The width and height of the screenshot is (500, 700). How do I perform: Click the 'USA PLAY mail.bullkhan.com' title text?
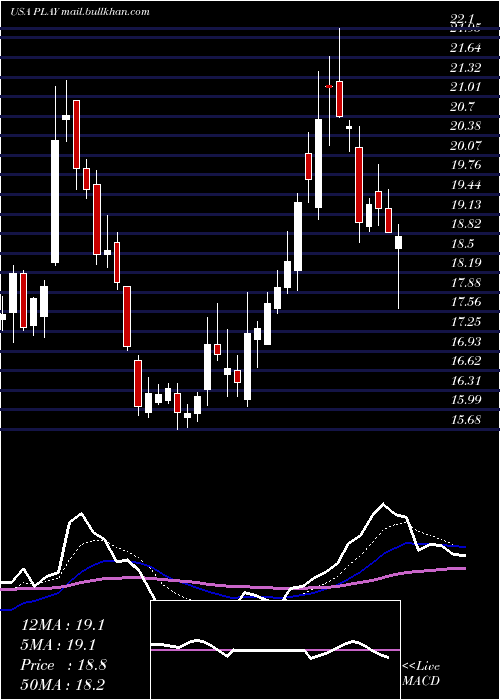(x=80, y=12)
